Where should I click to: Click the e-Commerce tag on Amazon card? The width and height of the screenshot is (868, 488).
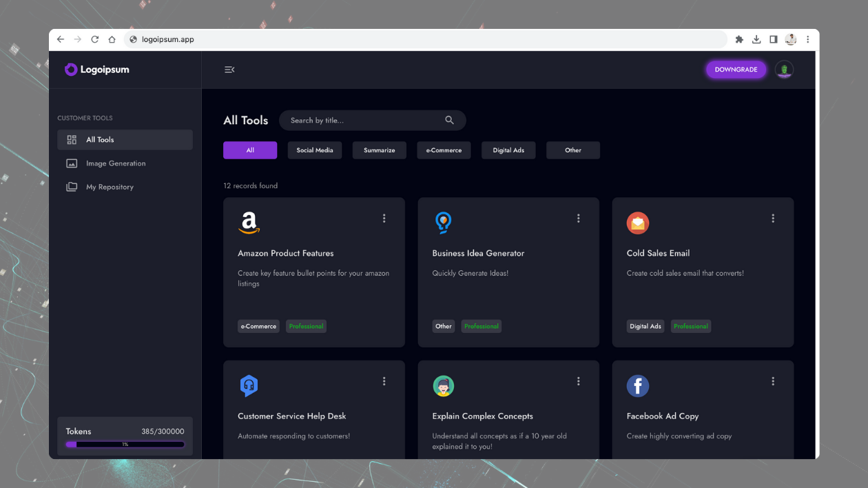[258, 326]
